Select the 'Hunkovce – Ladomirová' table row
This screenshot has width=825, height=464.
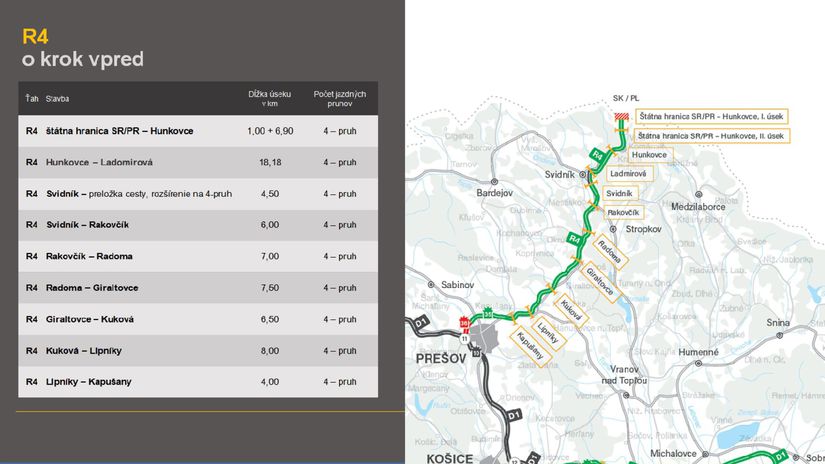[x=198, y=162]
